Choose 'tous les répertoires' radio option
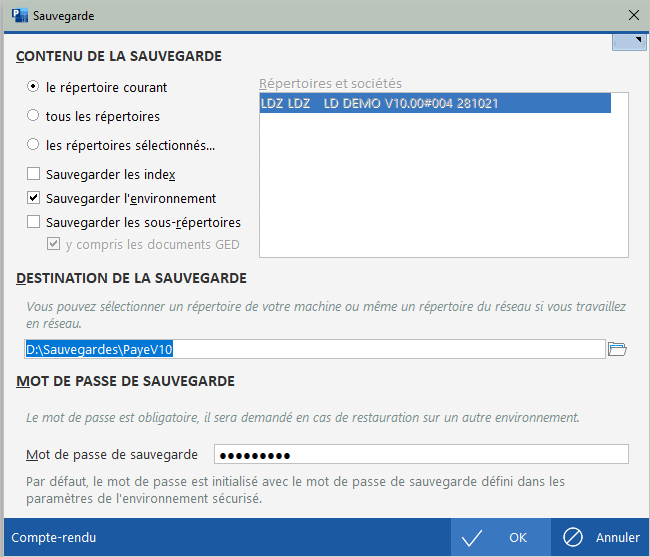The width and height of the screenshot is (650, 557). pyautogui.click(x=34, y=116)
